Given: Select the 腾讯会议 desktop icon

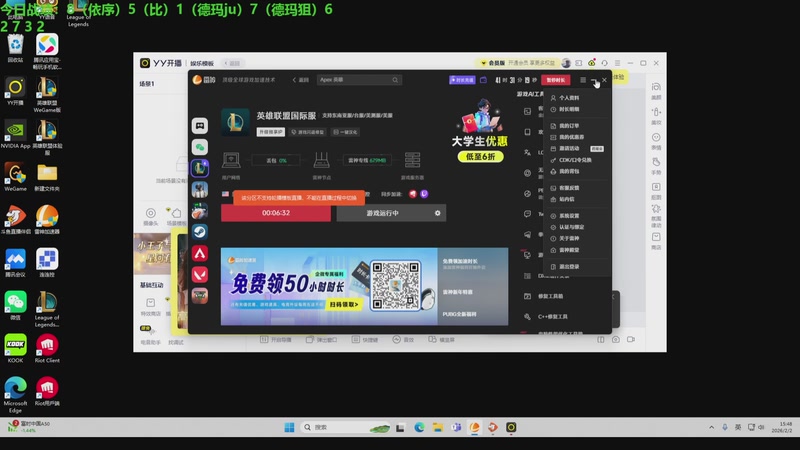Looking at the screenshot, I should (x=15, y=263).
